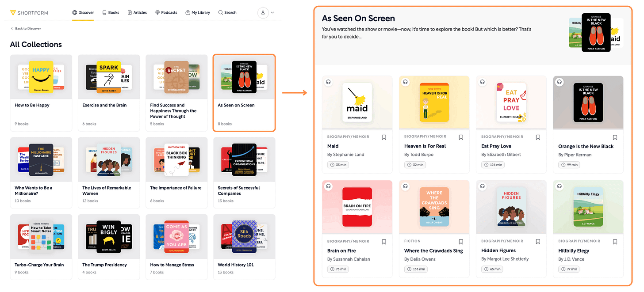Open Orange Is the New Black title link
Viewport: 644px width, 292px height.
click(586, 147)
